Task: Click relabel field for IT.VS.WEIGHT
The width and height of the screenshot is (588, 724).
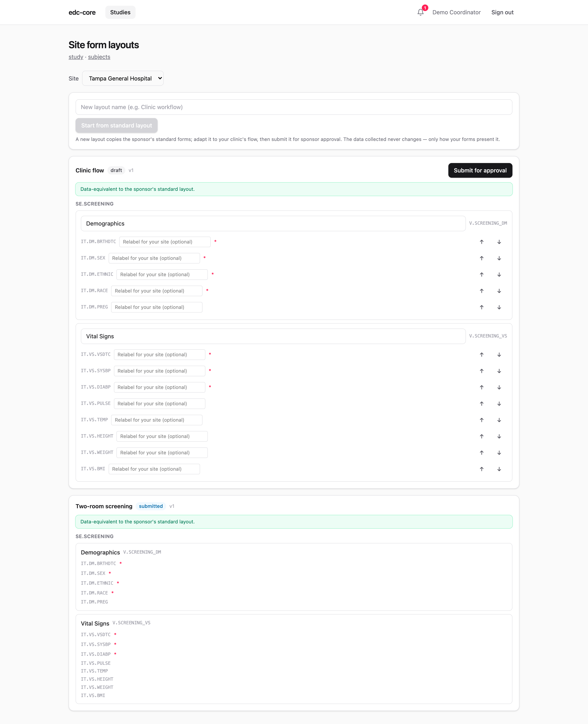Action: (162, 452)
